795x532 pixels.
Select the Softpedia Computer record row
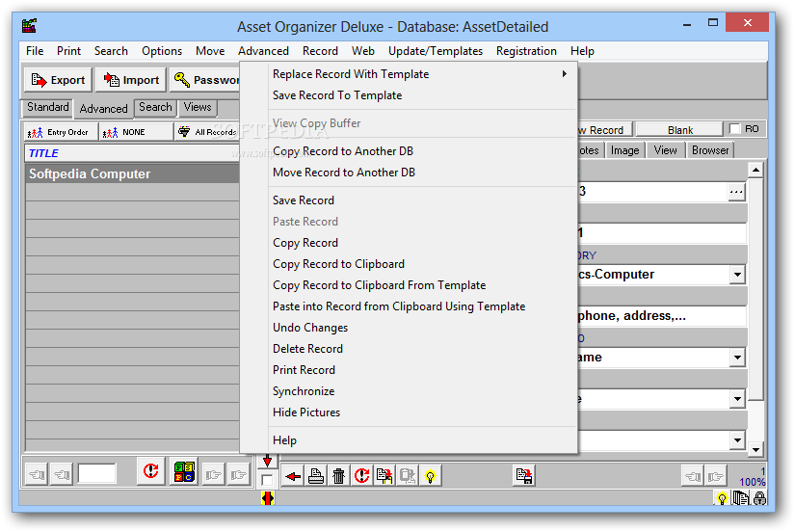pyautogui.click(x=132, y=173)
